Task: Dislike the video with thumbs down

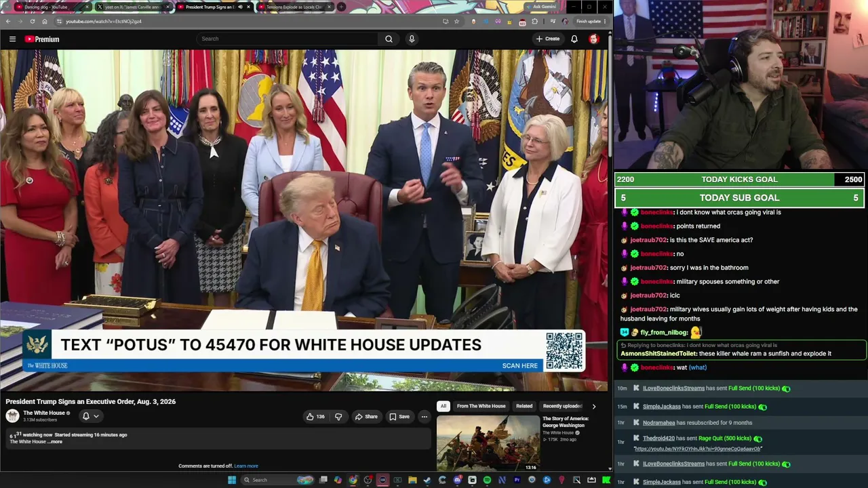Action: click(338, 417)
